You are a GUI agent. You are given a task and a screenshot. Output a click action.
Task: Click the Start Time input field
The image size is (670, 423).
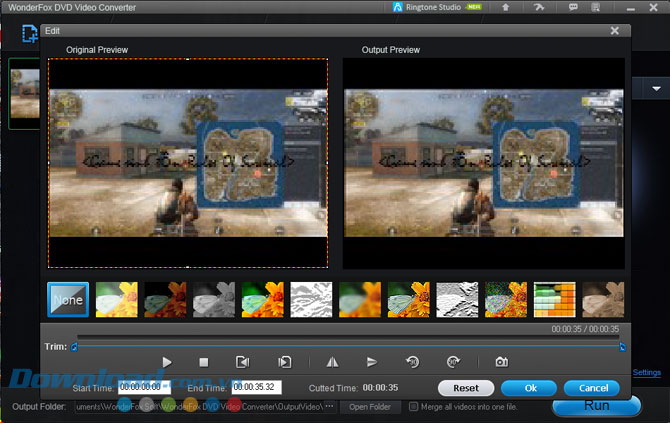[x=144, y=387]
